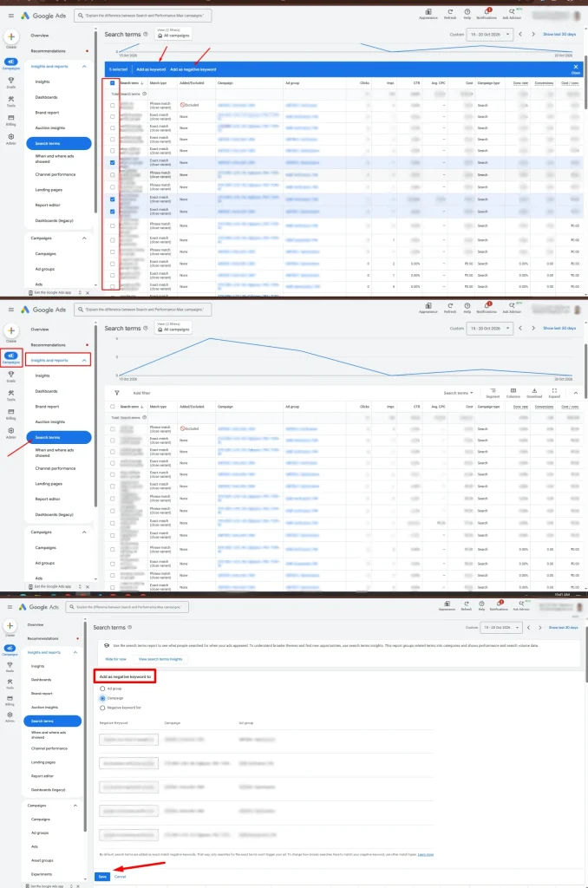
Task: Open Admin gear icon in top screenshot
Action: 10,136
